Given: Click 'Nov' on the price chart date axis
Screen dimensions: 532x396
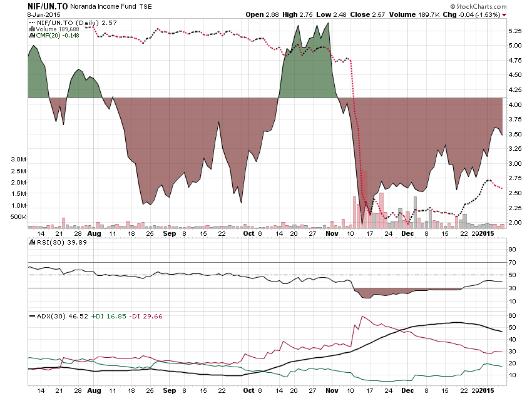Looking at the screenshot, I should (332, 233).
